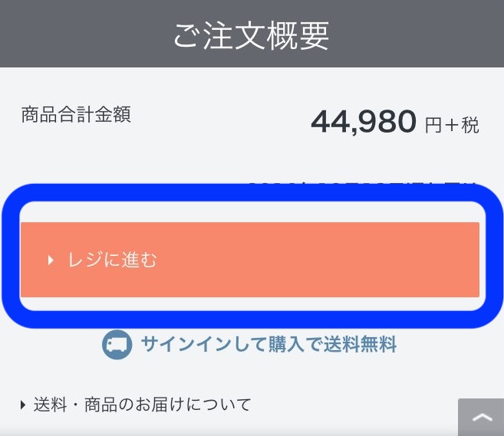Select the 44,980 total price amount
This screenshot has width=504, height=436.
364,121
